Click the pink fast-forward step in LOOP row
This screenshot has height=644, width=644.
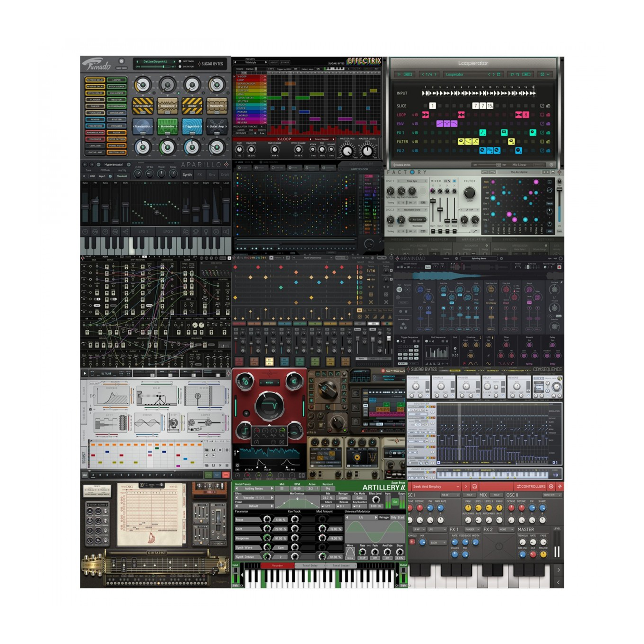click(x=425, y=115)
